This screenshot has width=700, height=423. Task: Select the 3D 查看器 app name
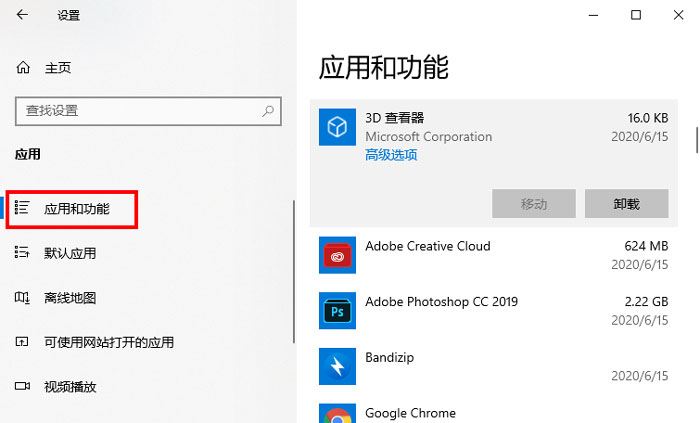[395, 118]
